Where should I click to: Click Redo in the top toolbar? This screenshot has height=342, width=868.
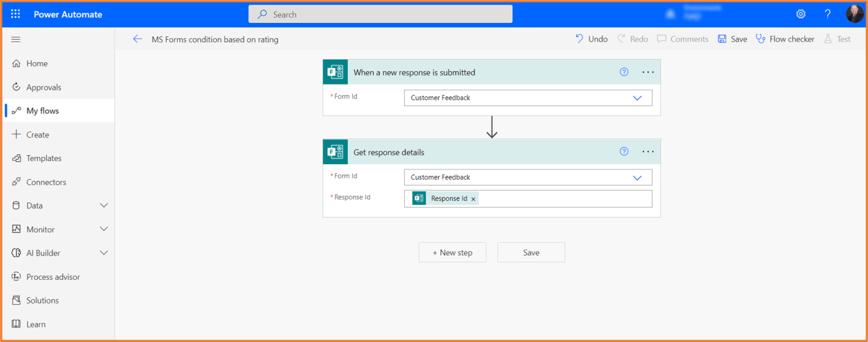(632, 39)
